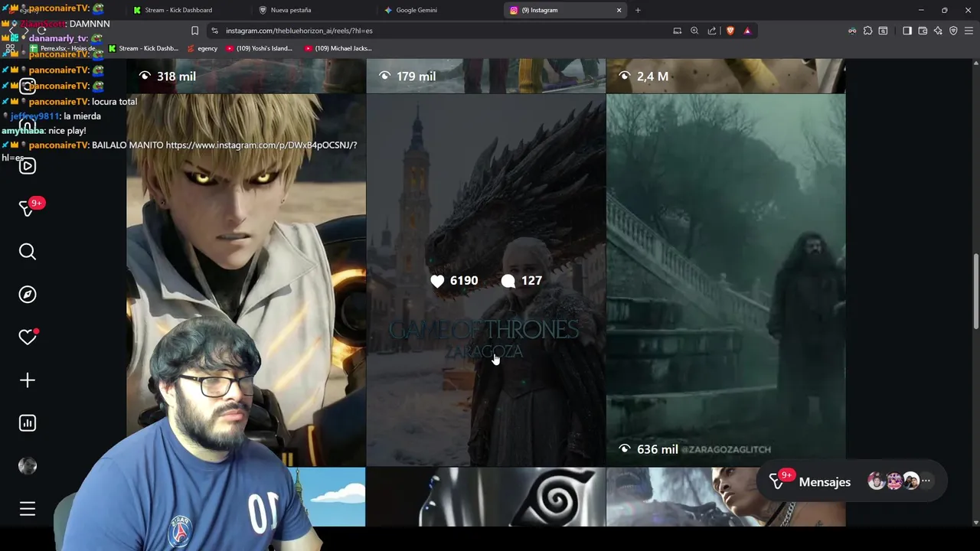
Task: Open a new browser tab
Action: 638,10
